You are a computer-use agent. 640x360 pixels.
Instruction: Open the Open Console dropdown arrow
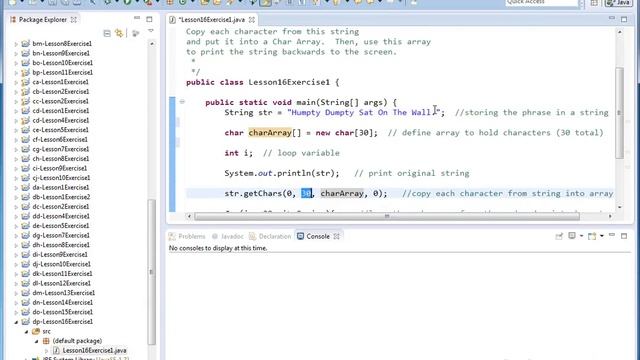pyautogui.click(x=602, y=236)
